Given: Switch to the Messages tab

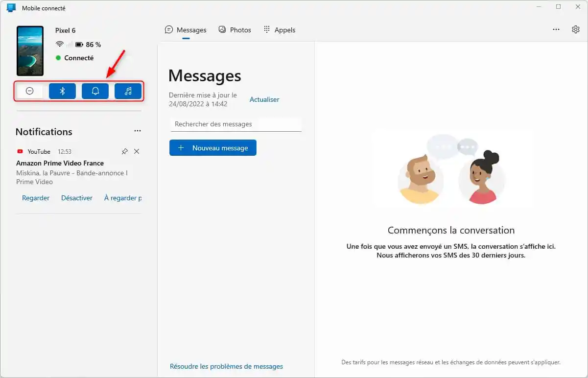Looking at the screenshot, I should click(x=186, y=30).
